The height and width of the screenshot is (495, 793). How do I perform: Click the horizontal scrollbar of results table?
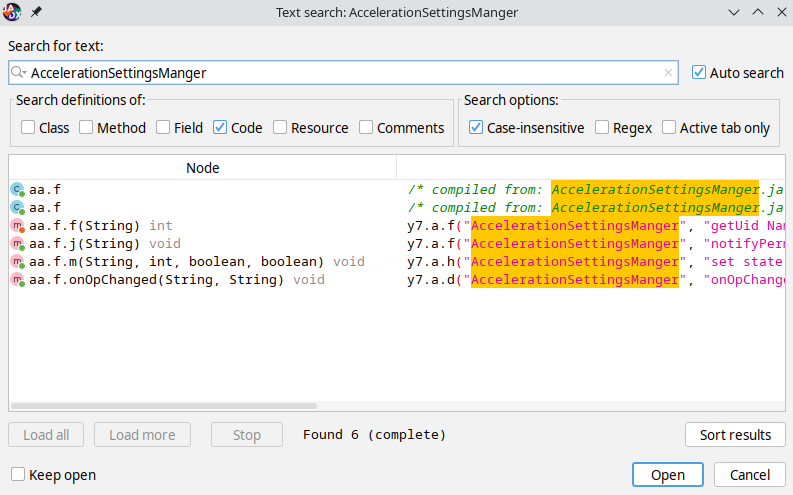tap(164, 406)
